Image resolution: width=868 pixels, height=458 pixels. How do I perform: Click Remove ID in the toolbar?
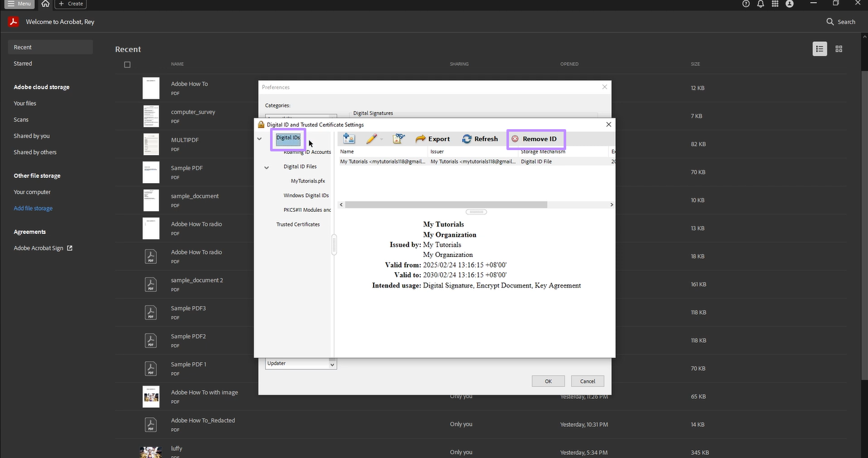point(534,139)
